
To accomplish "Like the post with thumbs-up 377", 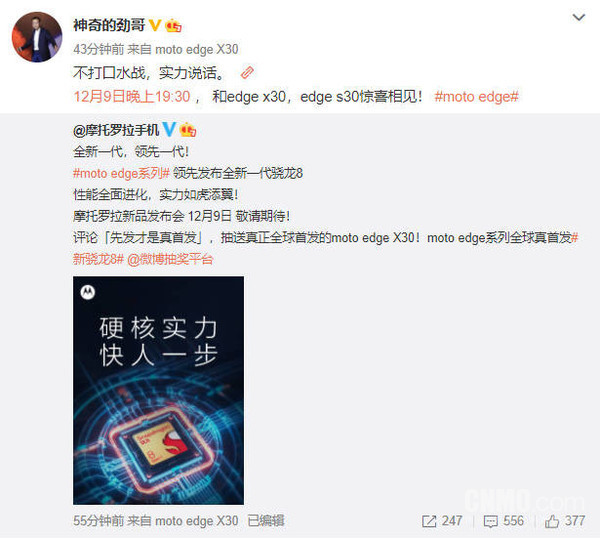I will 565,521.
